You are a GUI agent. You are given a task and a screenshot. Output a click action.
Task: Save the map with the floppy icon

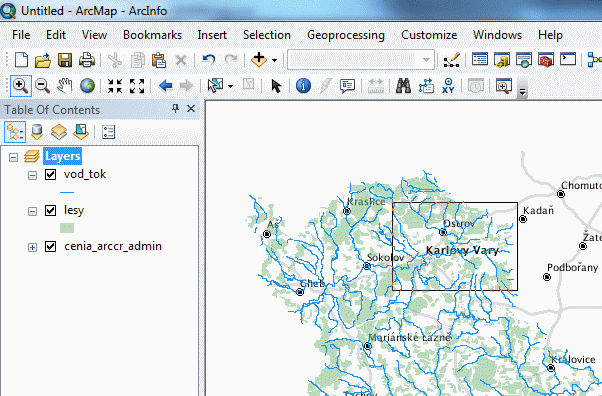point(65,60)
